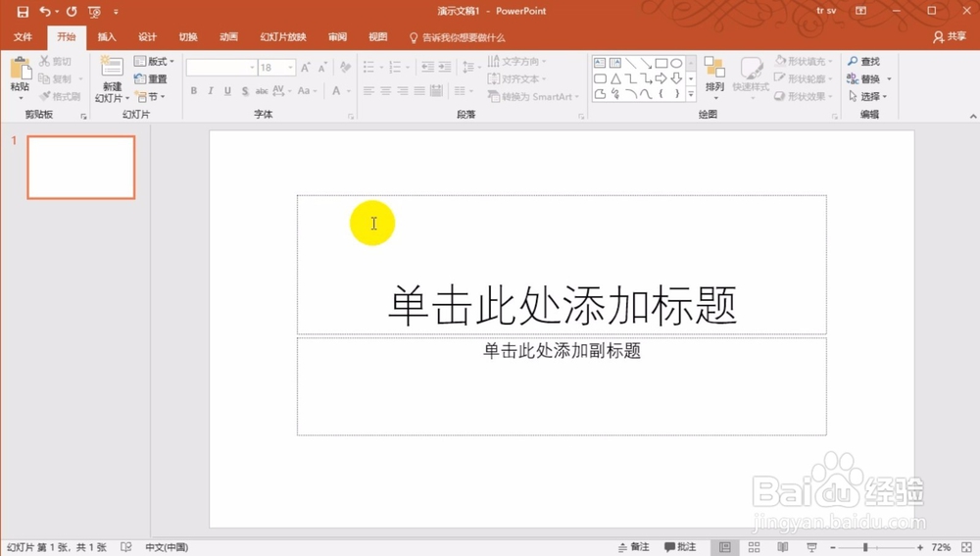Click the Decrease Font Size icon
980x556 pixels.
[x=322, y=68]
